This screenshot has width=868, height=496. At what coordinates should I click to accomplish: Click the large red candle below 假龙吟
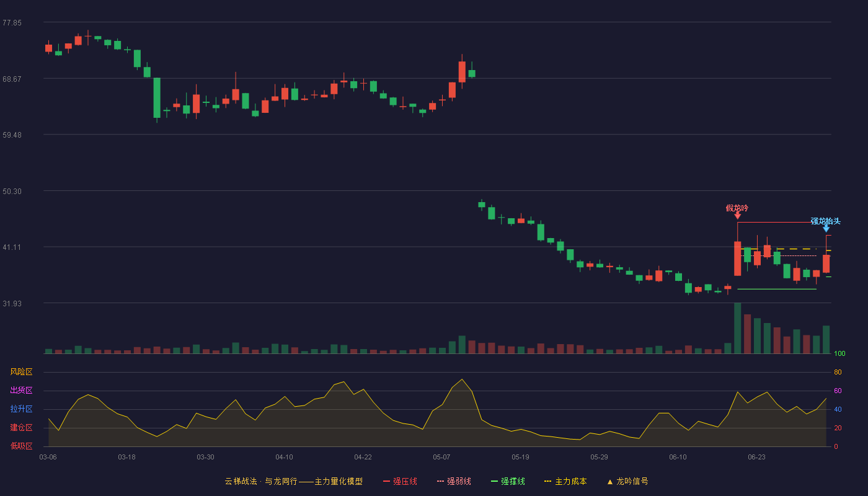pos(737,259)
